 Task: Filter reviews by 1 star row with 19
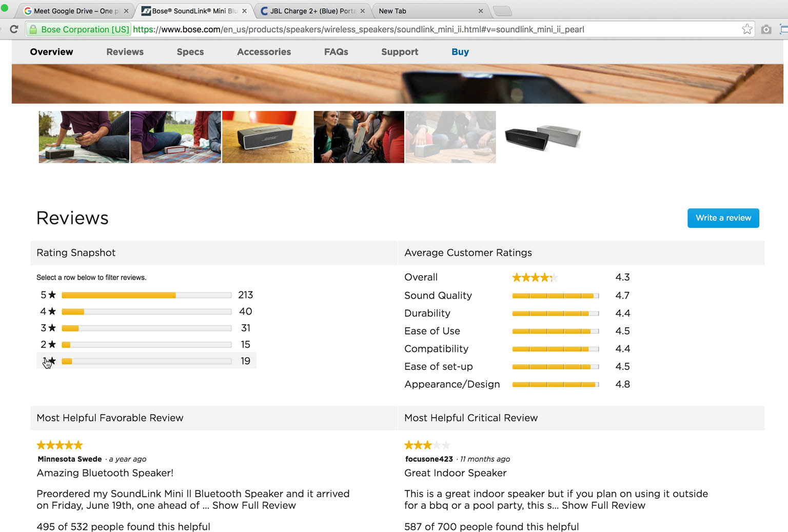[146, 361]
